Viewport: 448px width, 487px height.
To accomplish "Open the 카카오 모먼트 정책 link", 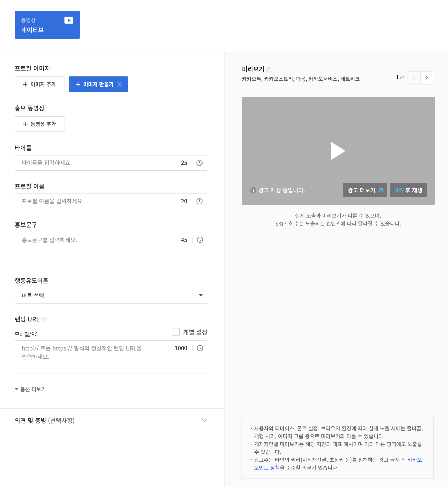I will click(267, 468).
